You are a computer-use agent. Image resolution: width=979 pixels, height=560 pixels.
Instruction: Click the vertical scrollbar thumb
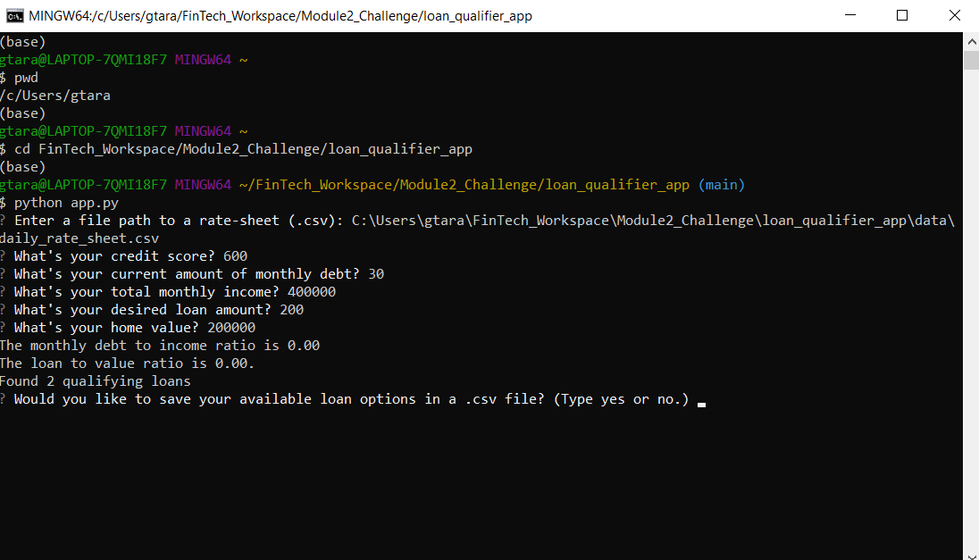coord(971,61)
